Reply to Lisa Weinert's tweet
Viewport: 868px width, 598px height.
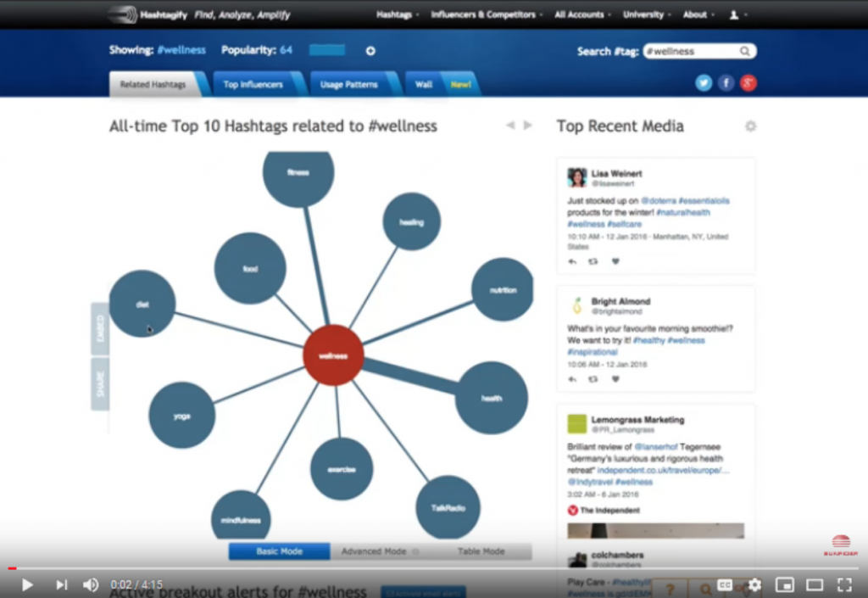point(572,261)
